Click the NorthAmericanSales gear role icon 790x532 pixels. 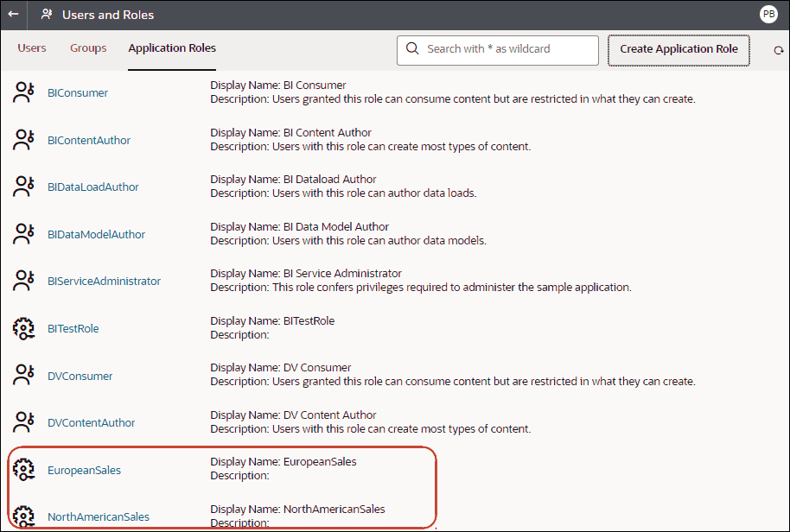point(23,516)
